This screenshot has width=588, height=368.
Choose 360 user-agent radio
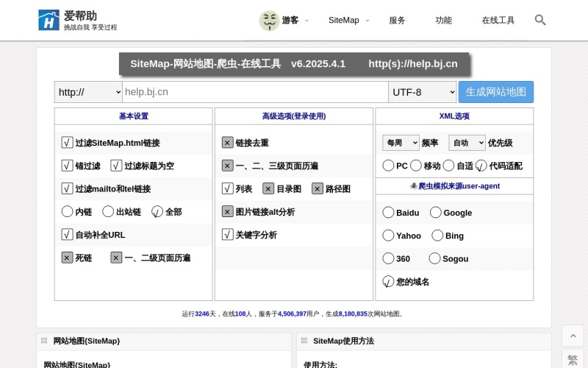[x=388, y=258]
